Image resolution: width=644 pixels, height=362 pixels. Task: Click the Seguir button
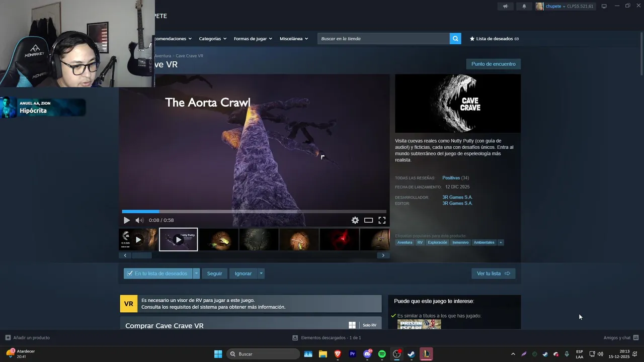tap(214, 274)
